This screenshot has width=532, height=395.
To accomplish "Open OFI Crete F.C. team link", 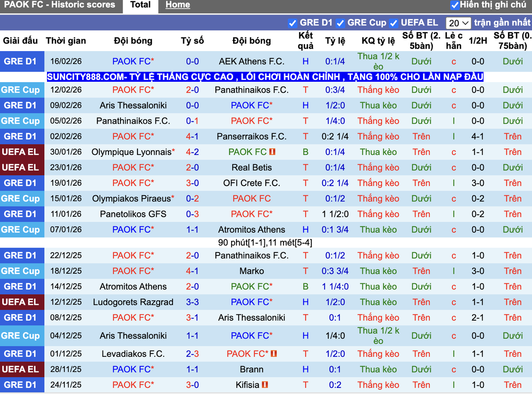I will point(252,183).
